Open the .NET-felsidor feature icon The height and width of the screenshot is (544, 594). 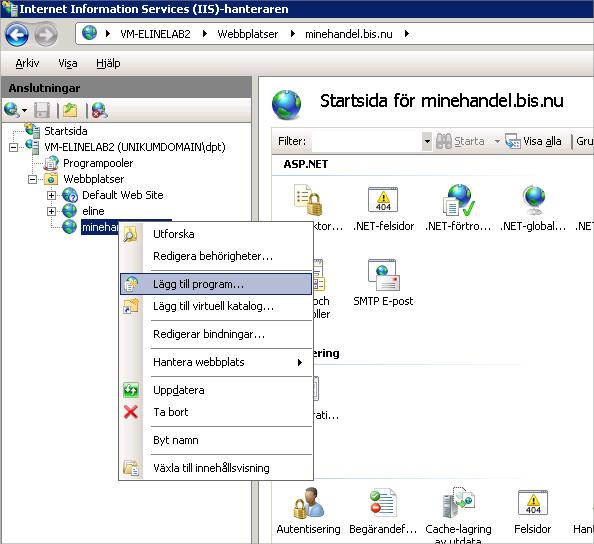(383, 200)
